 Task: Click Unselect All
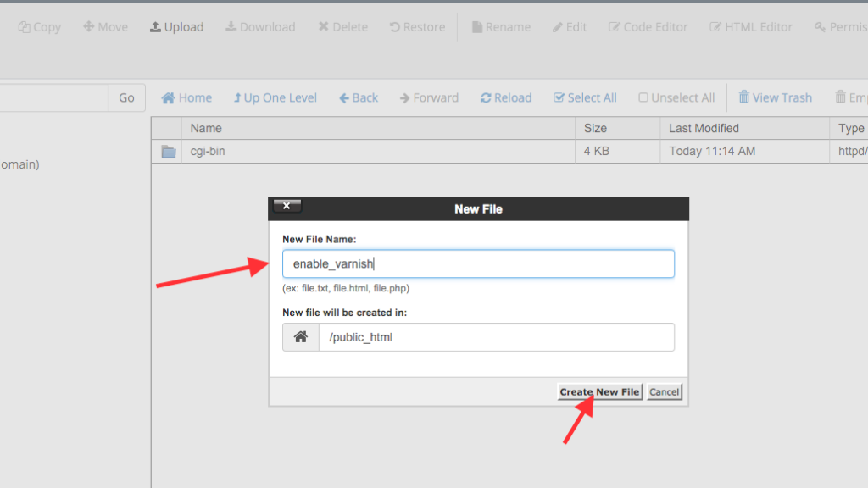(x=676, y=98)
